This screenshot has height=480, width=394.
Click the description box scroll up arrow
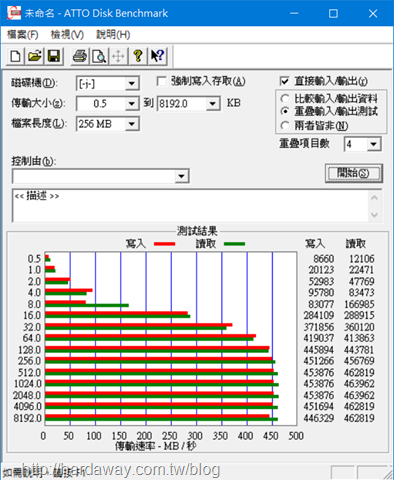click(x=374, y=198)
